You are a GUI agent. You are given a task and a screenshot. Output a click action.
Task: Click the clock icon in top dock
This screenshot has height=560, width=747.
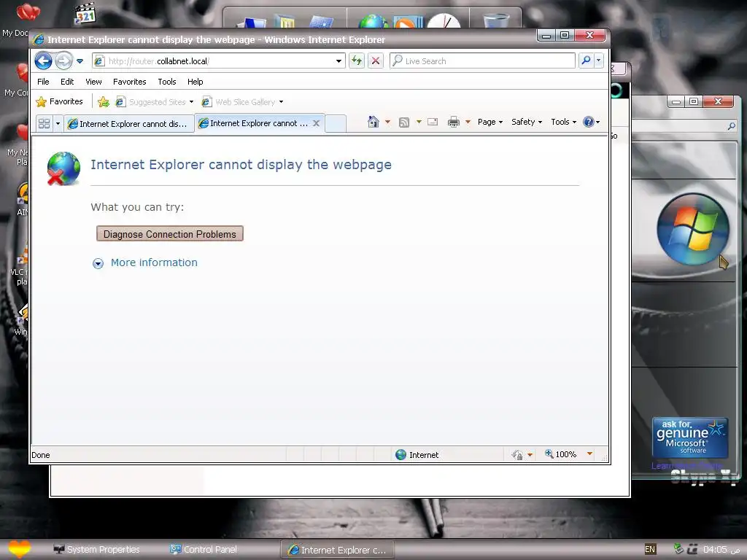tap(444, 20)
